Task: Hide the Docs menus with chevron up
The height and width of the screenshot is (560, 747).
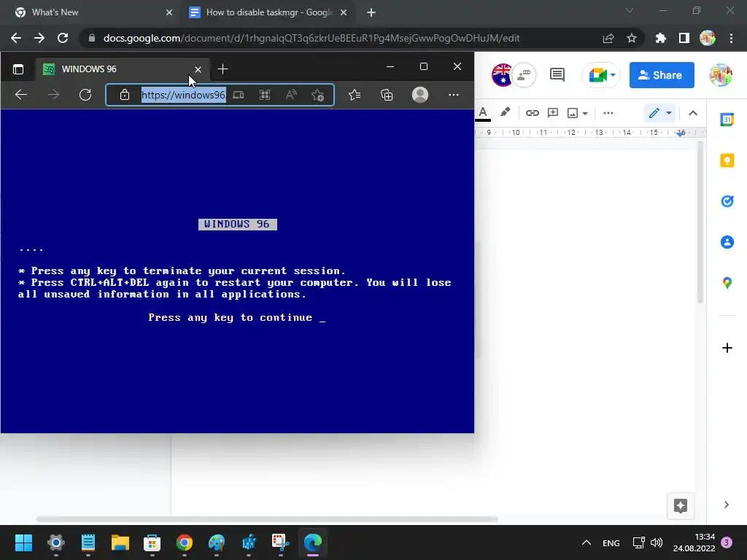Action: tap(693, 113)
